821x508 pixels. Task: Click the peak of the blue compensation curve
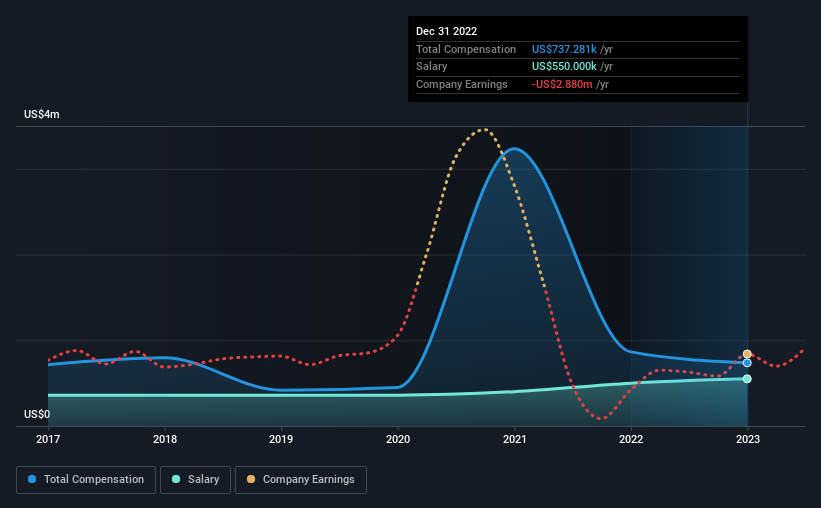coord(515,149)
